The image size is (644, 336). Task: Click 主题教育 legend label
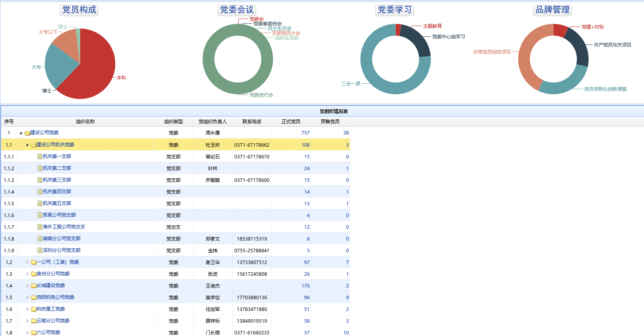point(432,26)
